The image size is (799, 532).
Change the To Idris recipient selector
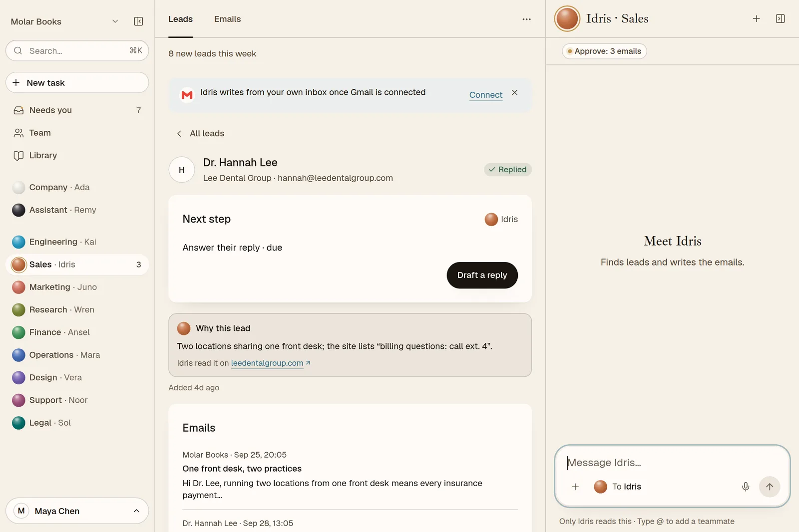(618, 487)
